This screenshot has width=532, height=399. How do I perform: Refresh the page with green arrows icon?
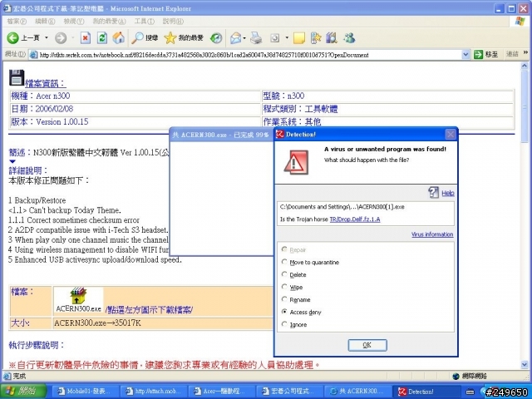(102, 37)
